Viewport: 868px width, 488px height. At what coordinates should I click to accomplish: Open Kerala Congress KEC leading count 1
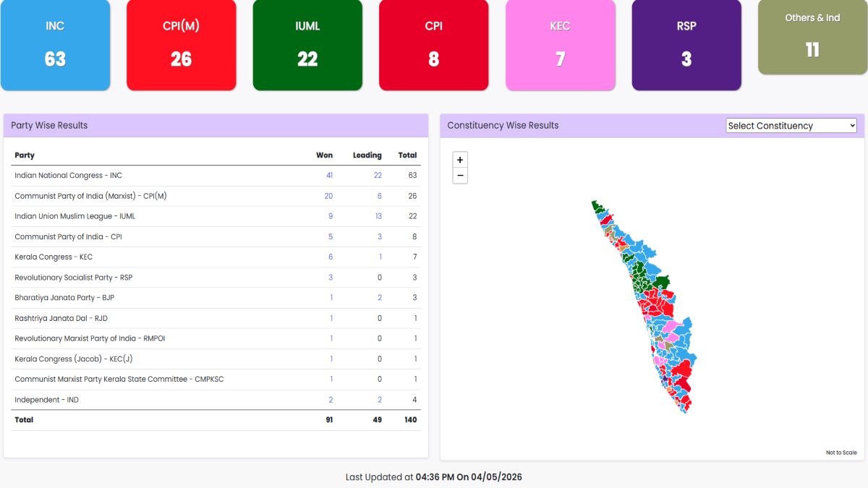tap(380, 257)
